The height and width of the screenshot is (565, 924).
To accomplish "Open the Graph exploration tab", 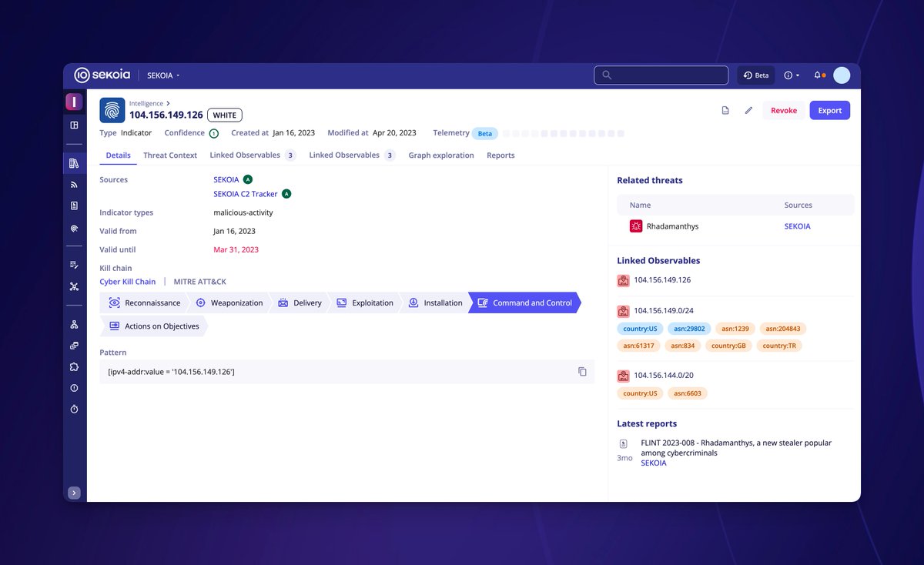I will [x=441, y=155].
